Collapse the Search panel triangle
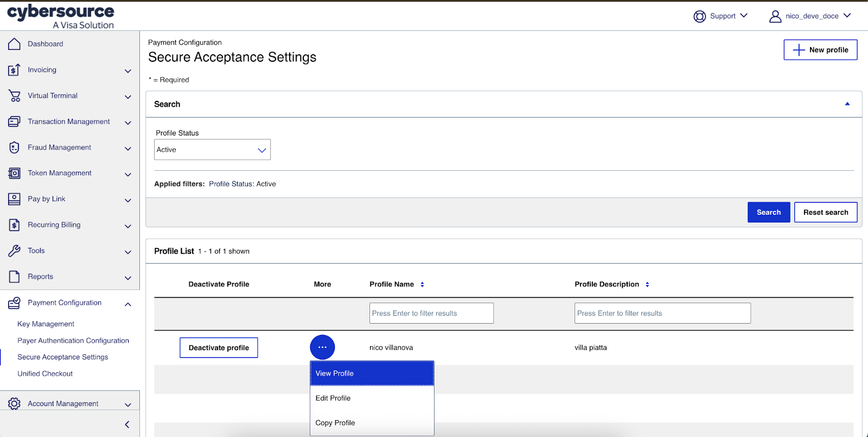 [x=847, y=104]
